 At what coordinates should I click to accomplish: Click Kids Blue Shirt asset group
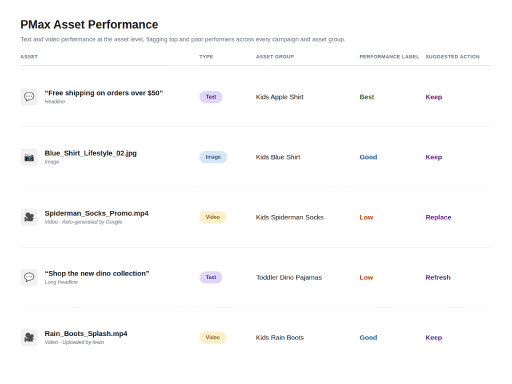coord(278,157)
